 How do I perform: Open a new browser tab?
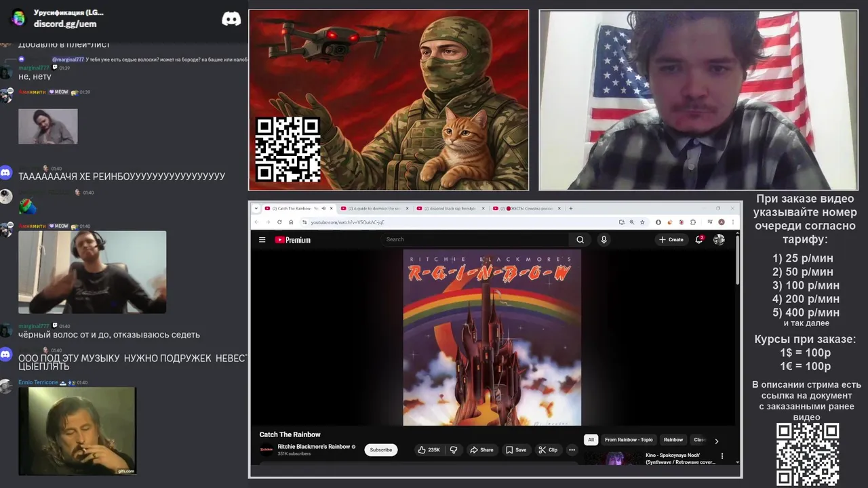[x=571, y=209]
